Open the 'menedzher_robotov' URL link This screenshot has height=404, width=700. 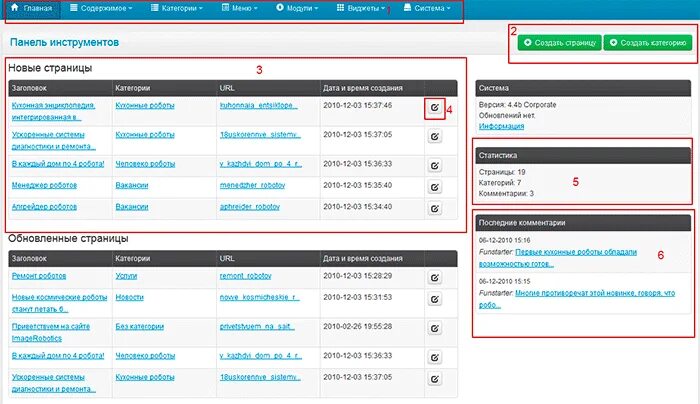(x=252, y=185)
